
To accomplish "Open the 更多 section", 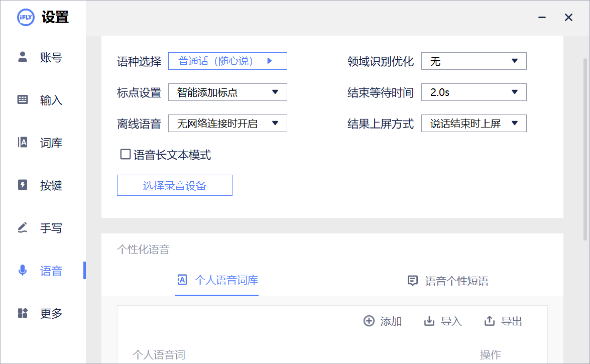I will (43, 313).
